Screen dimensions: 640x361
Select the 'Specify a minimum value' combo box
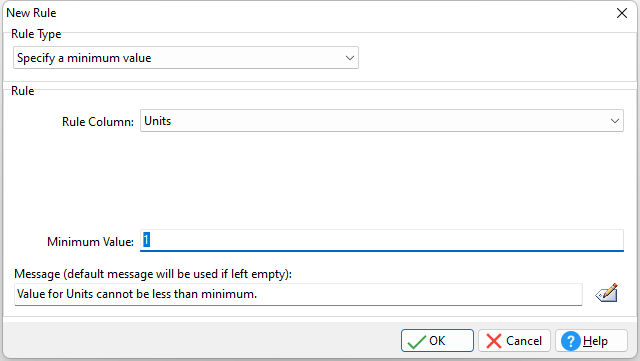pyautogui.click(x=186, y=58)
